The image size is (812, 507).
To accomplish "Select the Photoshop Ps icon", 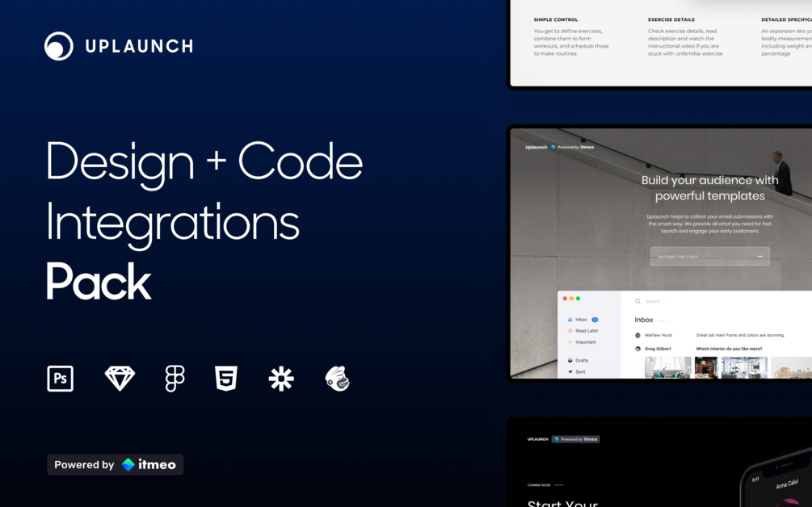I will click(x=60, y=378).
